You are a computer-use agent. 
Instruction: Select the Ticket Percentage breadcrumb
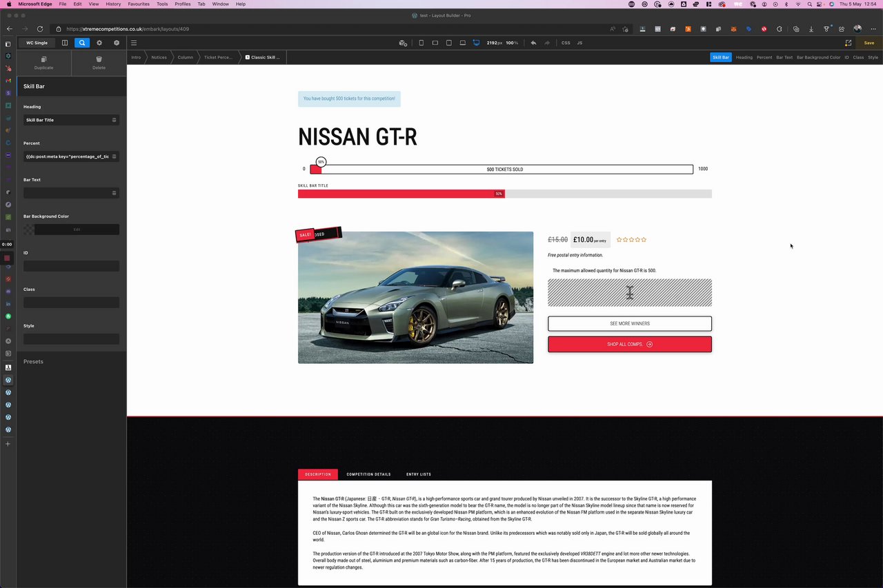[x=218, y=57]
